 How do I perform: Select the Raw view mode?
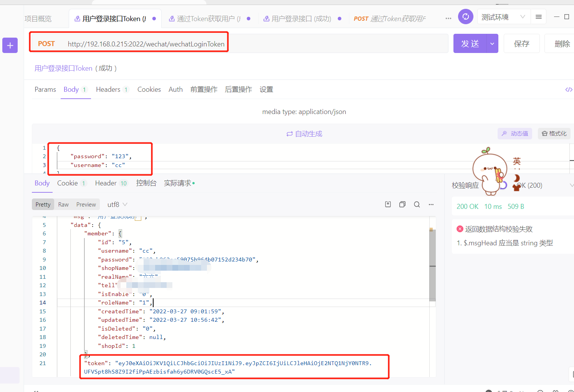pyautogui.click(x=63, y=204)
